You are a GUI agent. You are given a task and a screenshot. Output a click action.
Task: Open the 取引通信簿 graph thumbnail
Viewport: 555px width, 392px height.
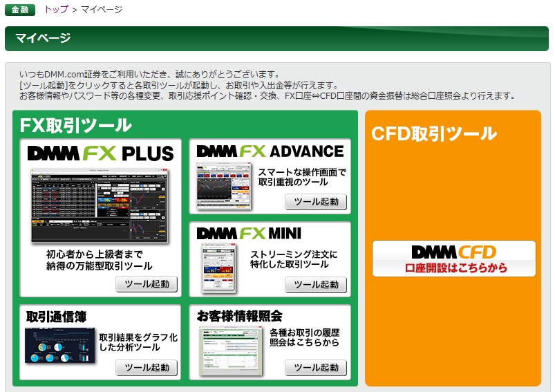coord(60,345)
